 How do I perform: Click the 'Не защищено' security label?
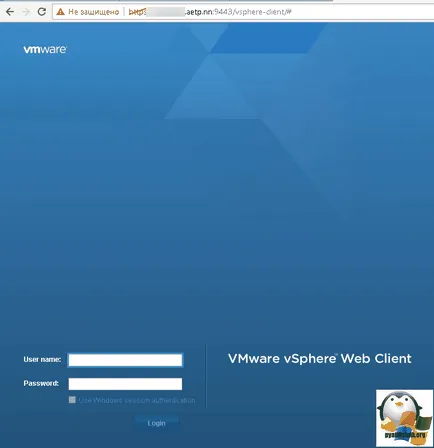click(x=93, y=12)
